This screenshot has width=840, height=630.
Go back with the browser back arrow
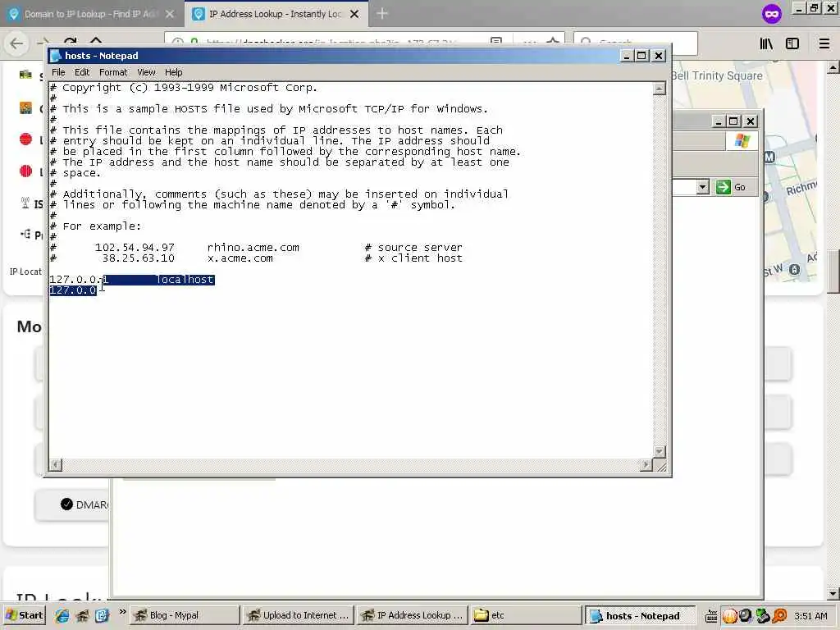(16, 43)
